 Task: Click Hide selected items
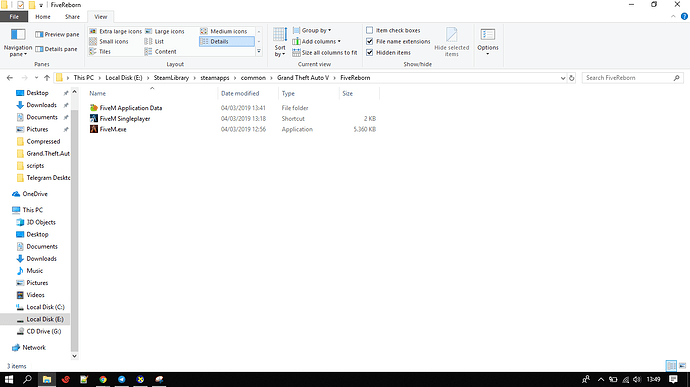point(451,42)
